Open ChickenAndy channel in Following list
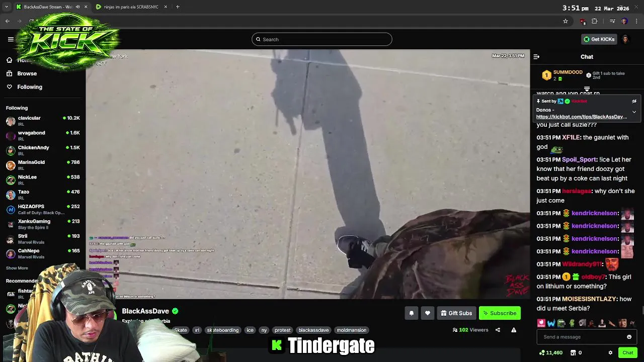The height and width of the screenshot is (362, 644). coord(43,150)
